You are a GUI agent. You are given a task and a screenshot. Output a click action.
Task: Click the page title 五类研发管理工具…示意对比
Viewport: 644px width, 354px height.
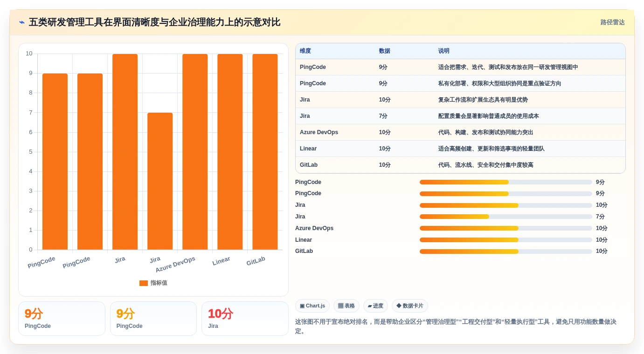154,22
